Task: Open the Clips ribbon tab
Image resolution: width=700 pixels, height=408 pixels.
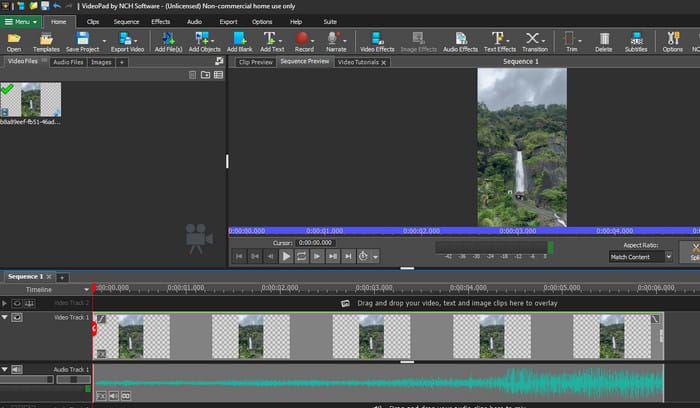Action: pyautogui.click(x=93, y=21)
